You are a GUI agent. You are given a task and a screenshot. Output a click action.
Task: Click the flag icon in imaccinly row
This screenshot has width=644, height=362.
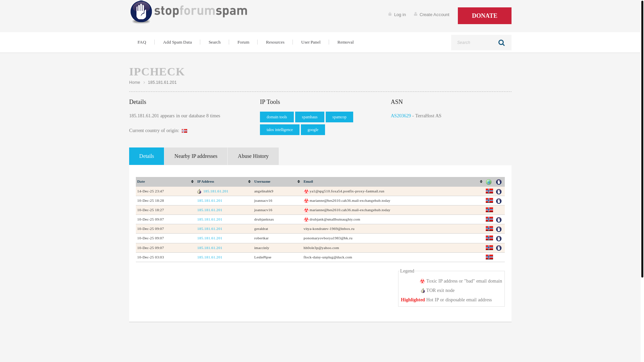coord(489,248)
